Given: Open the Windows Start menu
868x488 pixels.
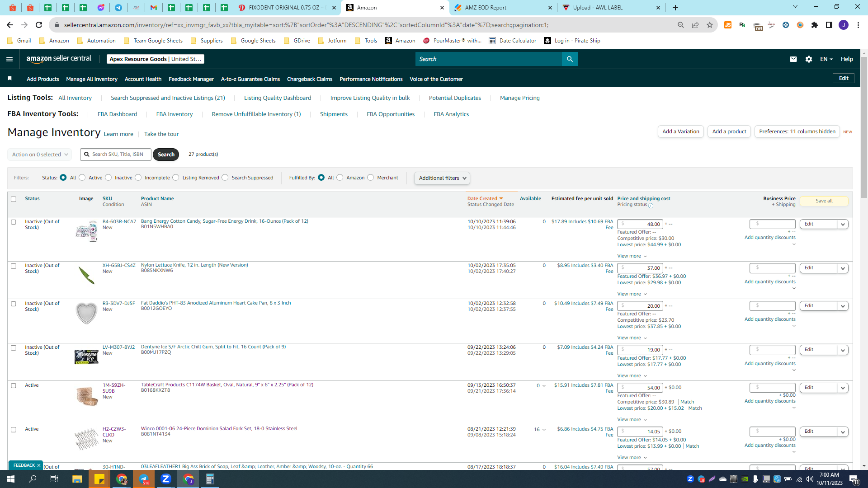Looking at the screenshot, I should pyautogui.click(x=11, y=479).
